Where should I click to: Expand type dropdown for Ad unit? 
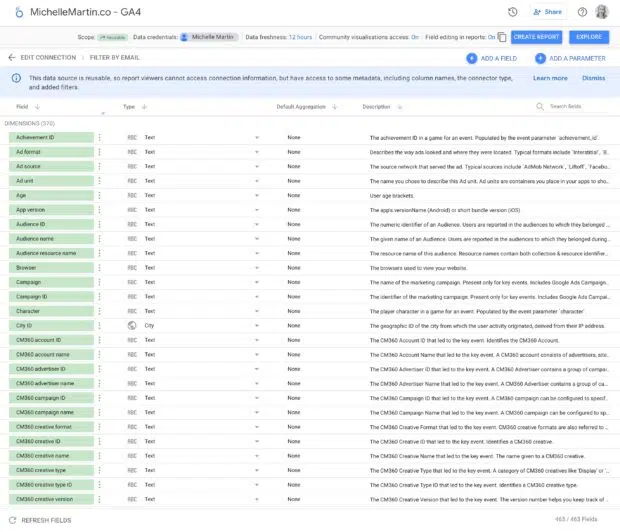257,181
